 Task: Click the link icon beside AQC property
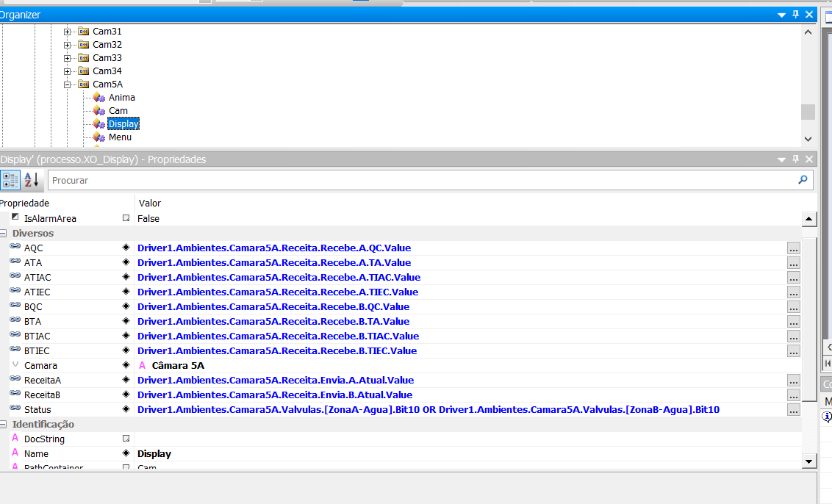[15, 248]
